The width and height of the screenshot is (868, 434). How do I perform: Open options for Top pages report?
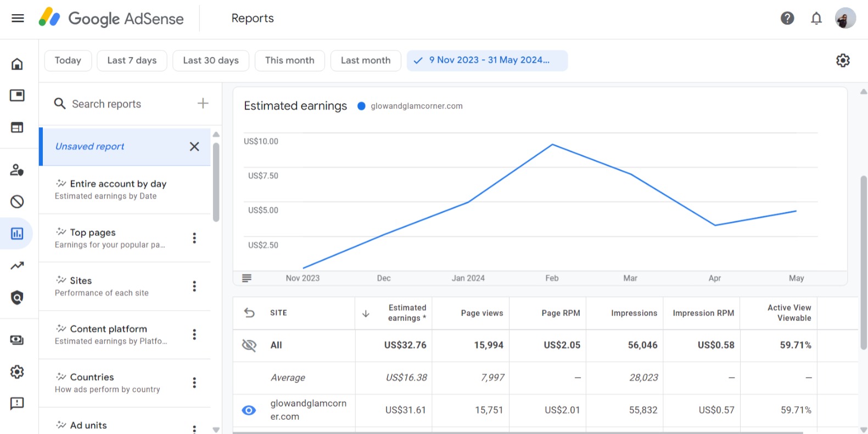coord(194,238)
